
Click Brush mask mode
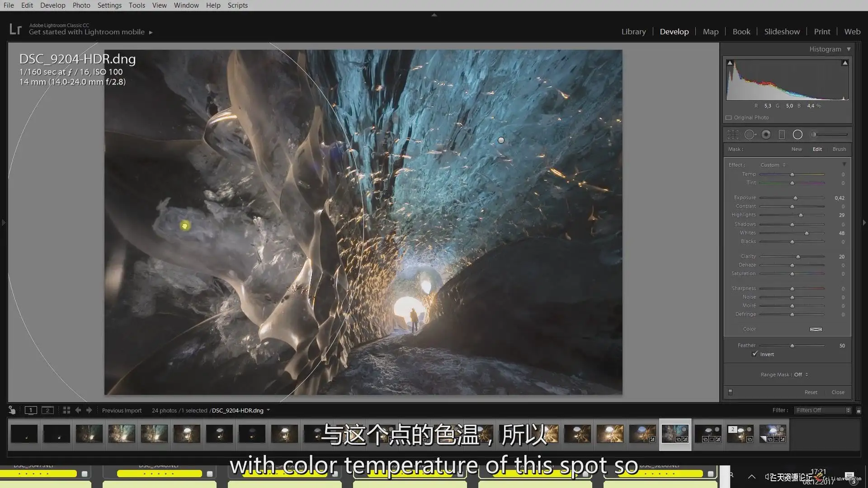click(x=839, y=149)
